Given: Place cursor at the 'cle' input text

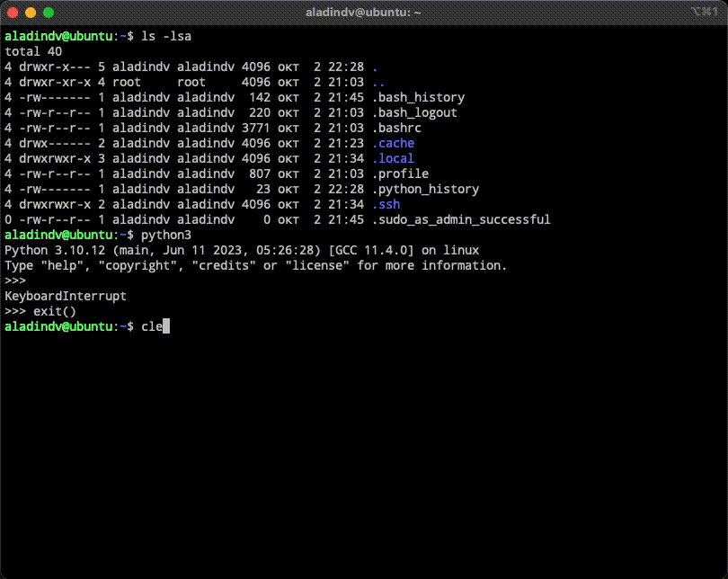Looking at the screenshot, I should pos(151,326).
